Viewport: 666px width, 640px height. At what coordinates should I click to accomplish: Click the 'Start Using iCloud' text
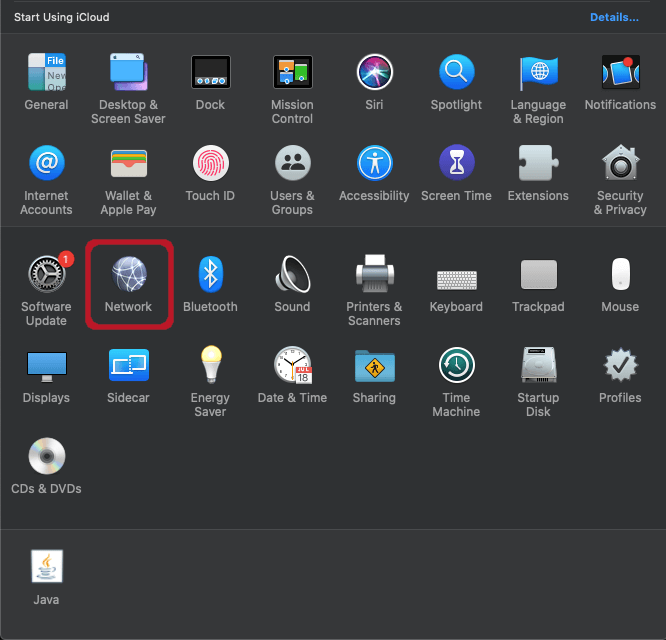[x=62, y=17]
